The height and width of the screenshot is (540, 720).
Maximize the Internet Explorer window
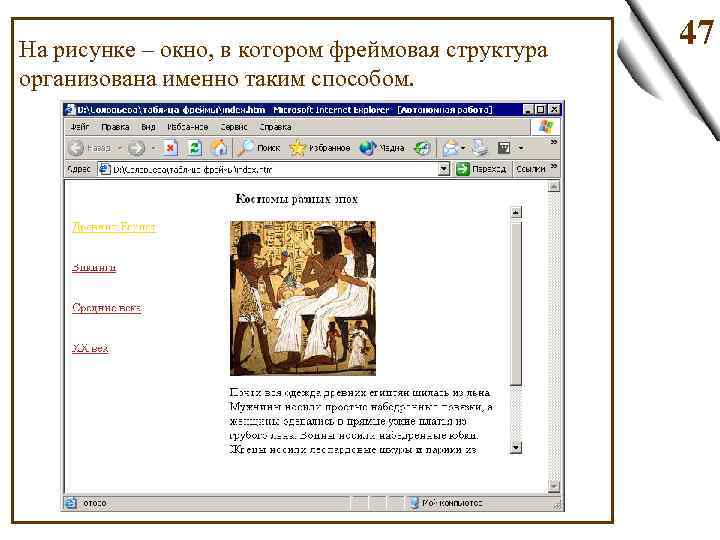541,110
